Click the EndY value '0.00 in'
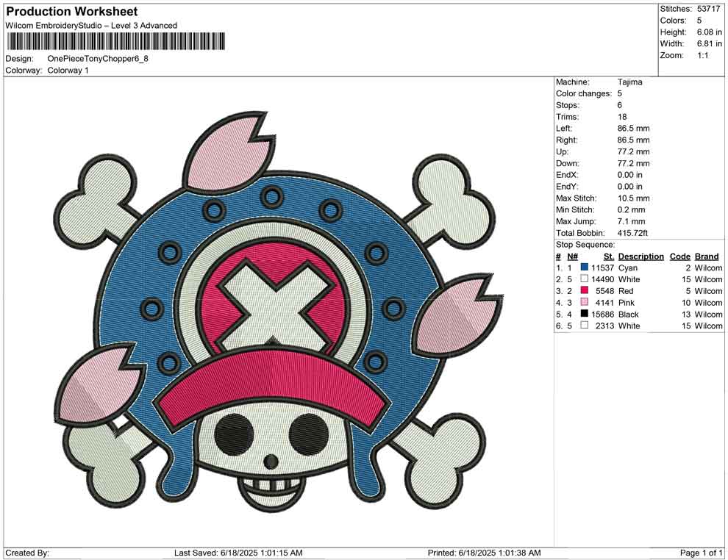The width and height of the screenshot is (728, 560). 630,186
